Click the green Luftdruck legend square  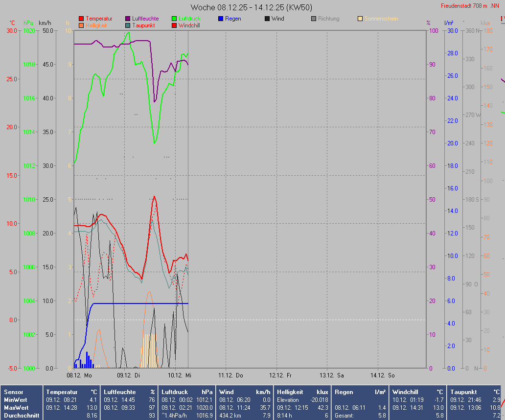pyautogui.click(x=174, y=19)
